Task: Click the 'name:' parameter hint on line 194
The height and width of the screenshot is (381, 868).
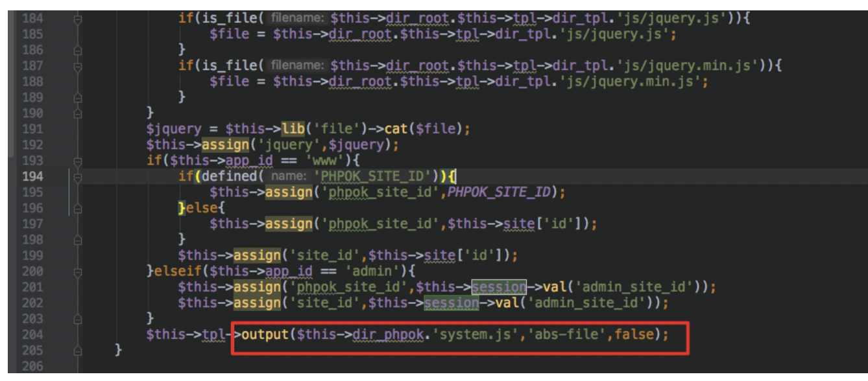Action: coord(288,176)
